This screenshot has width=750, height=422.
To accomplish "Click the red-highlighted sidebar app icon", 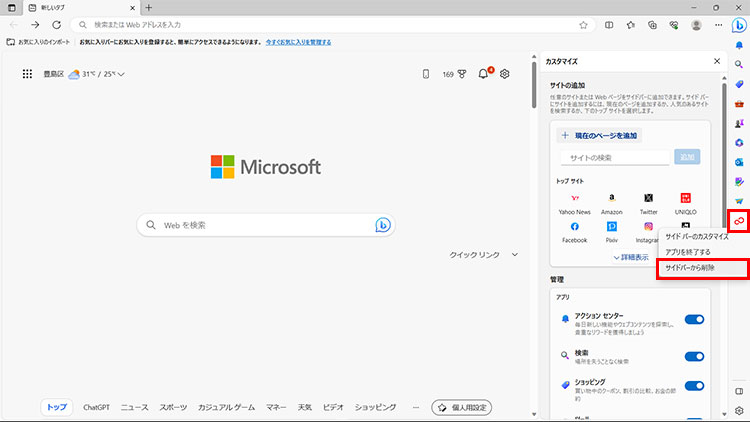I will 738,220.
